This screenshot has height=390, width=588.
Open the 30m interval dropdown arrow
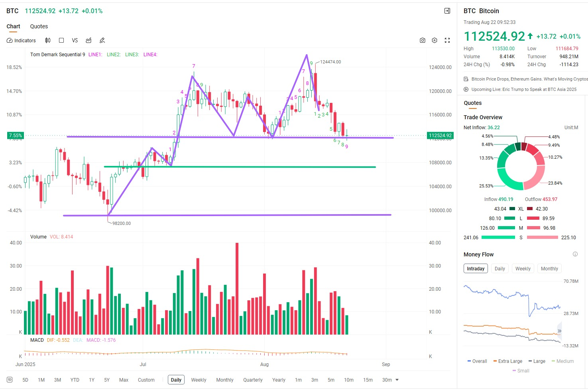coord(397,380)
